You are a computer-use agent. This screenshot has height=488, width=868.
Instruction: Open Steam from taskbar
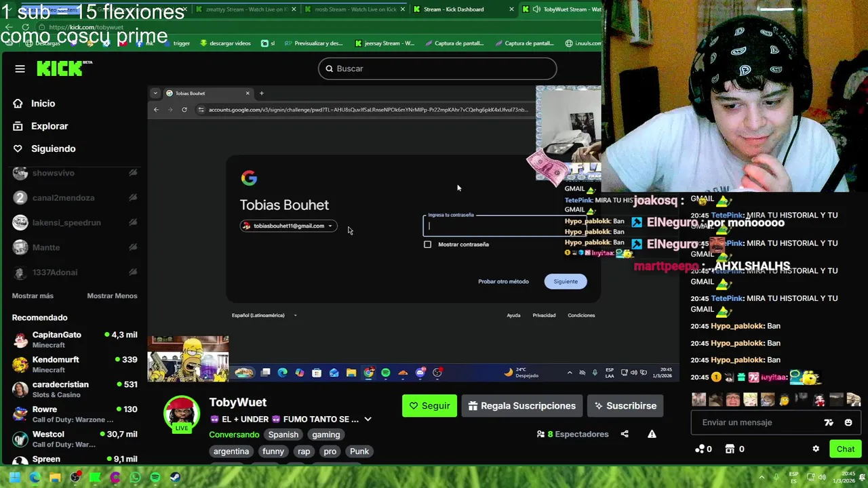(x=175, y=477)
